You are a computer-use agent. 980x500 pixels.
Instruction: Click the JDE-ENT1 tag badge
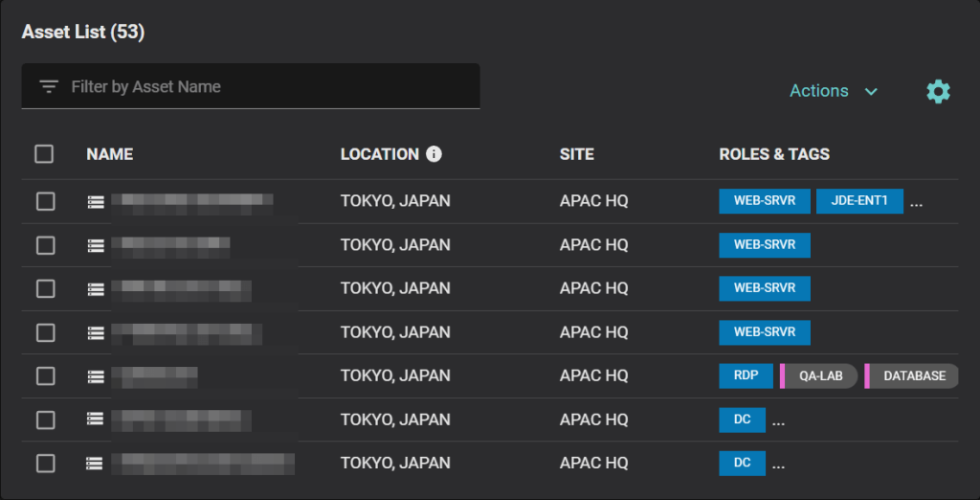pyautogui.click(x=859, y=201)
